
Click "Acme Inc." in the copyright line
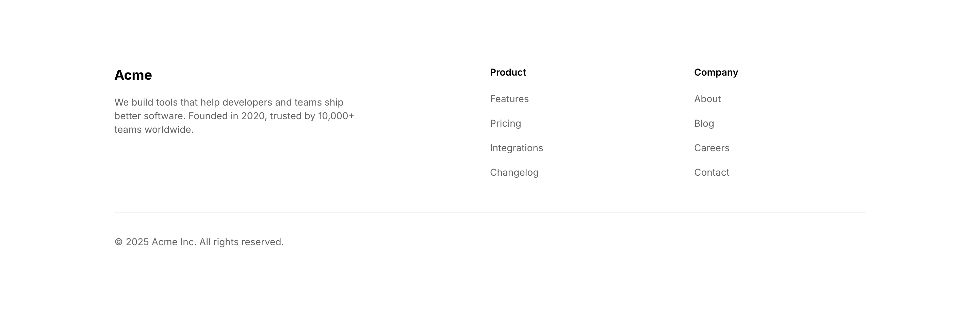pos(174,242)
